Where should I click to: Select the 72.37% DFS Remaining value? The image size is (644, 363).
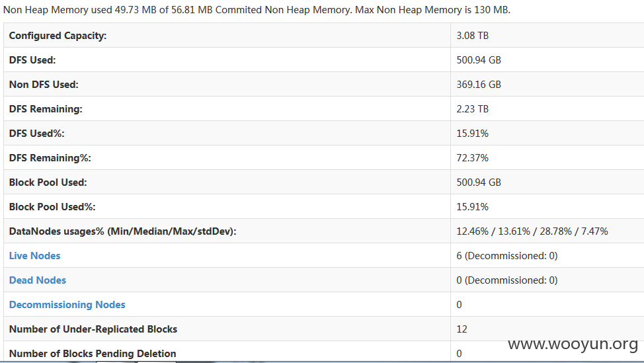(472, 157)
